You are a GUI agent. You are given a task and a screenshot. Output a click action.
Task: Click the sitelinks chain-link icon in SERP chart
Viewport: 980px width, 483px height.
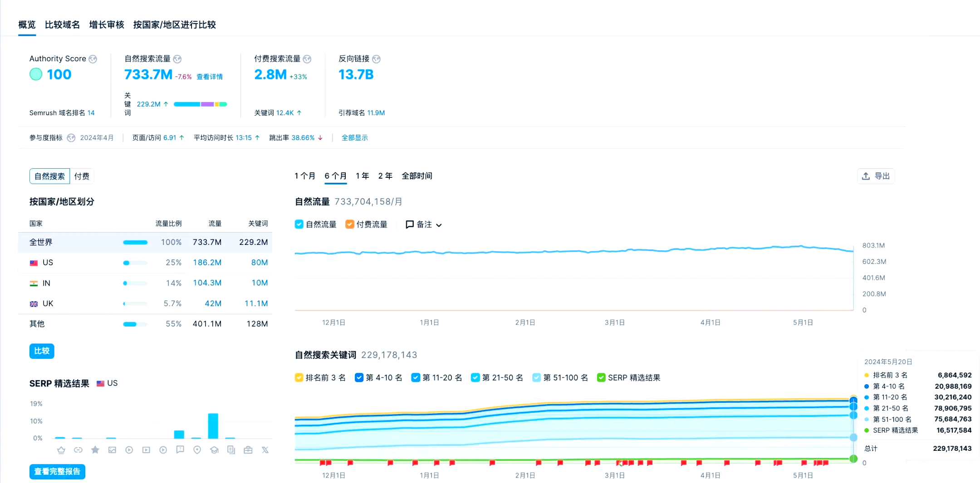tap(78, 450)
